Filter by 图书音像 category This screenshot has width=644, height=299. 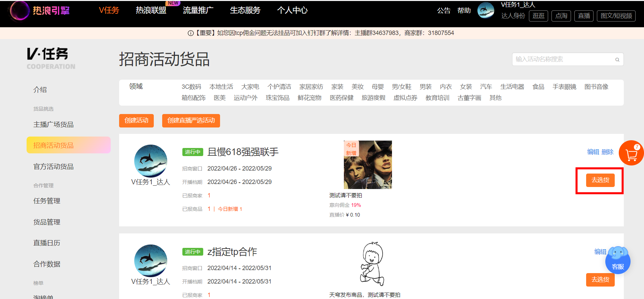(x=596, y=87)
